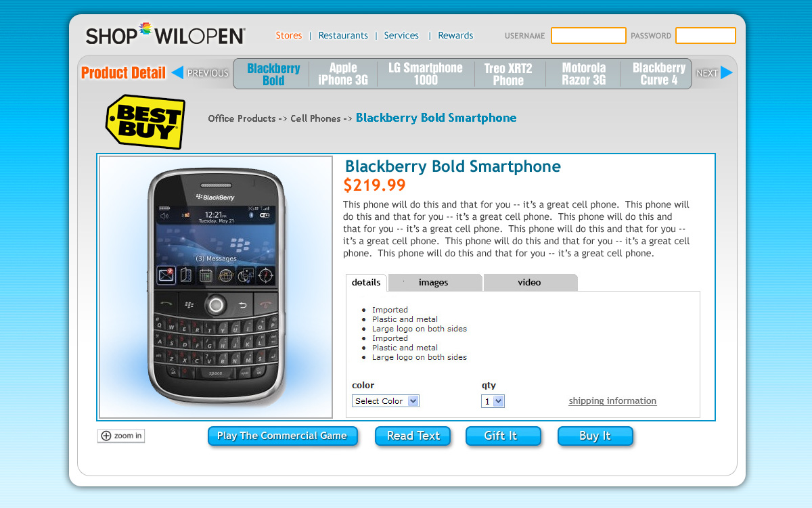Click the zoom in magnifier button

(x=121, y=436)
